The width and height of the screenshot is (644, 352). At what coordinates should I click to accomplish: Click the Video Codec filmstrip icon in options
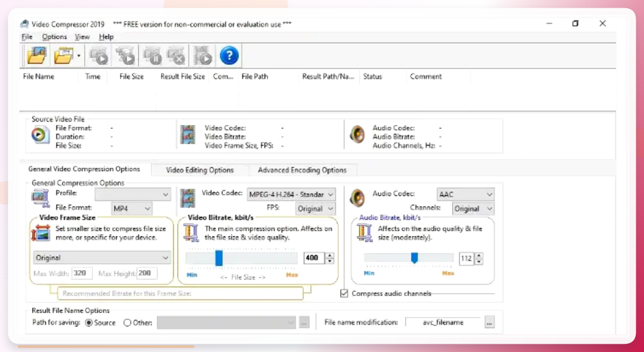coord(188,198)
